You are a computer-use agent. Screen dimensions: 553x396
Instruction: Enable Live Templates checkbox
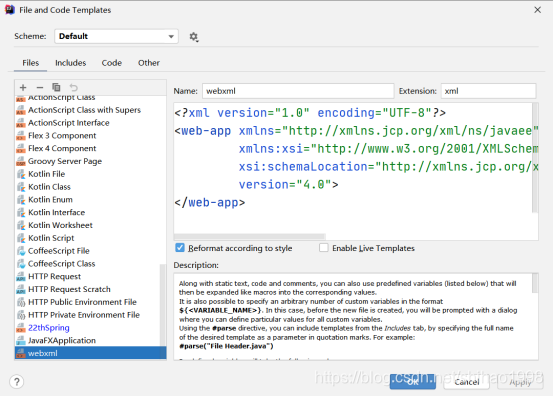coord(323,248)
